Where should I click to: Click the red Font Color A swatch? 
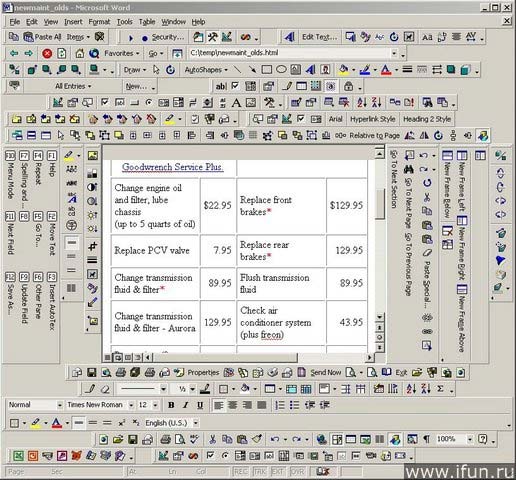(x=57, y=423)
